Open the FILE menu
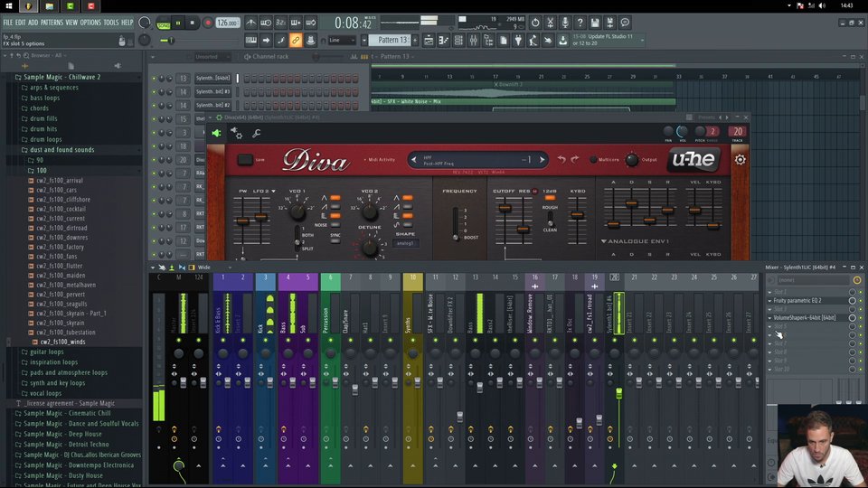Screen dimensions: 868x488 [8, 23]
